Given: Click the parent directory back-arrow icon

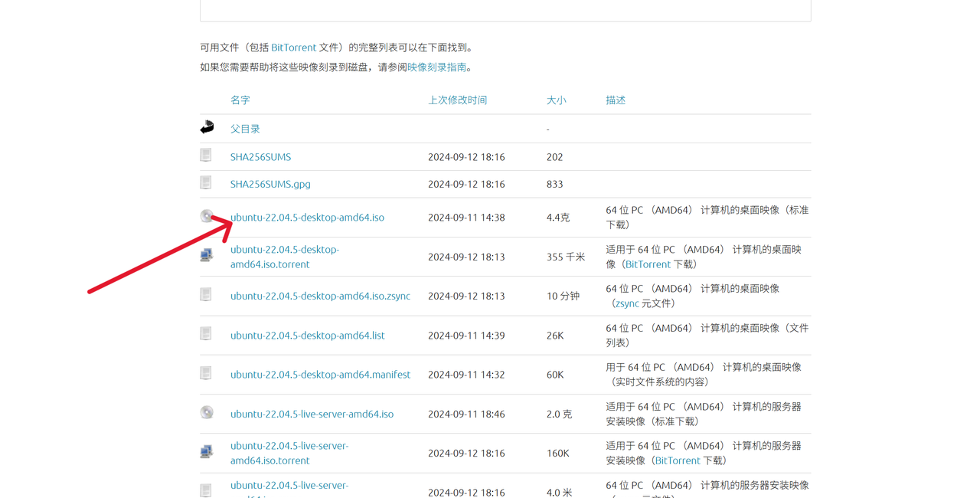Looking at the screenshot, I should coord(207,127).
